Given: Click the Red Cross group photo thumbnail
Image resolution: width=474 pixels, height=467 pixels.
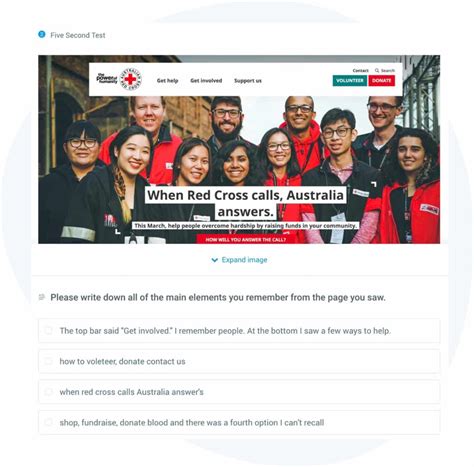Looking at the screenshot, I should pos(239,149).
